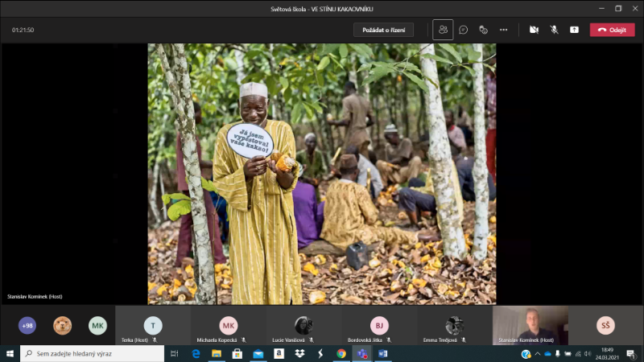Image resolution: width=644 pixels, height=362 pixels.
Task: Open Amazon app in the taskbar
Action: [279, 353]
